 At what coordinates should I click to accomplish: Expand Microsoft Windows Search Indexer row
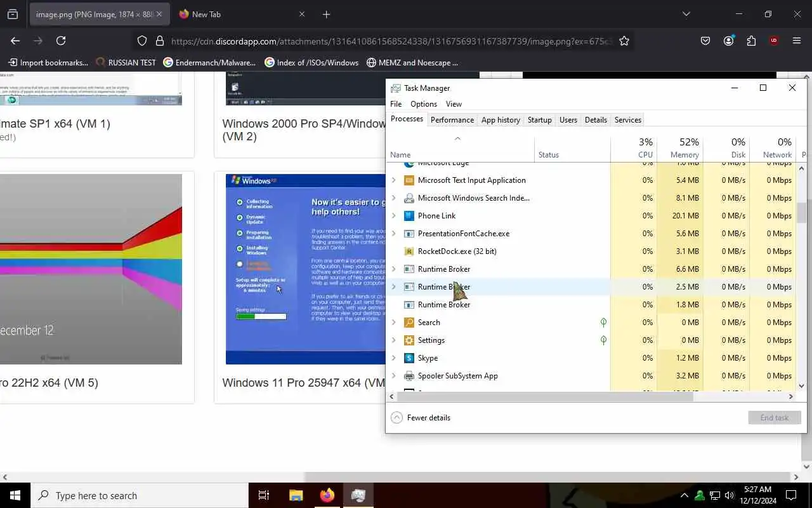(x=393, y=198)
